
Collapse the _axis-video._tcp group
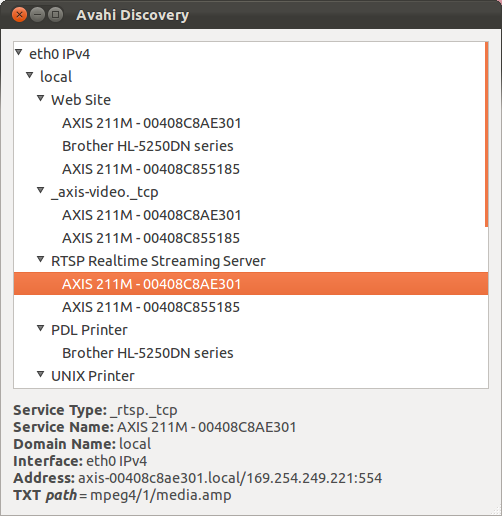pyautogui.click(x=41, y=190)
